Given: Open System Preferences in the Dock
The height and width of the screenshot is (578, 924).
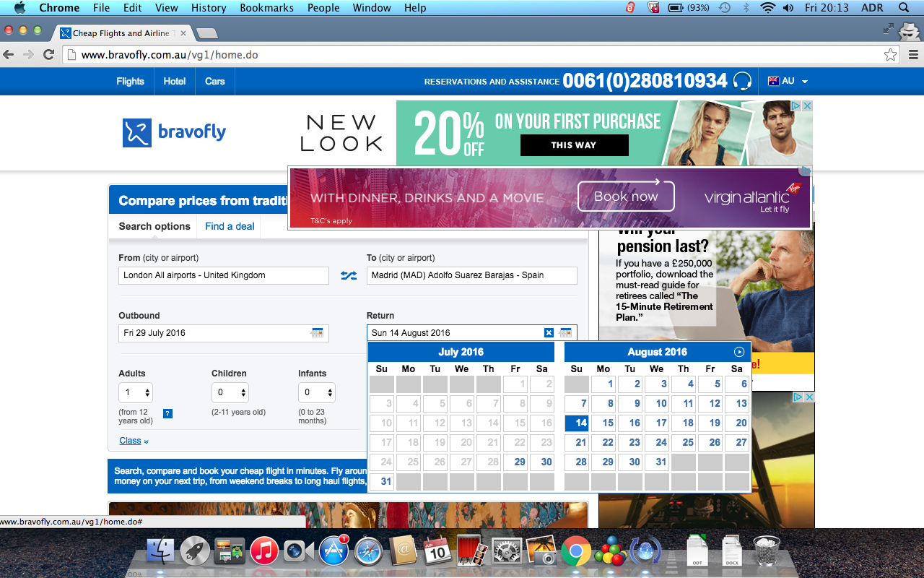Looking at the screenshot, I should coord(507,552).
